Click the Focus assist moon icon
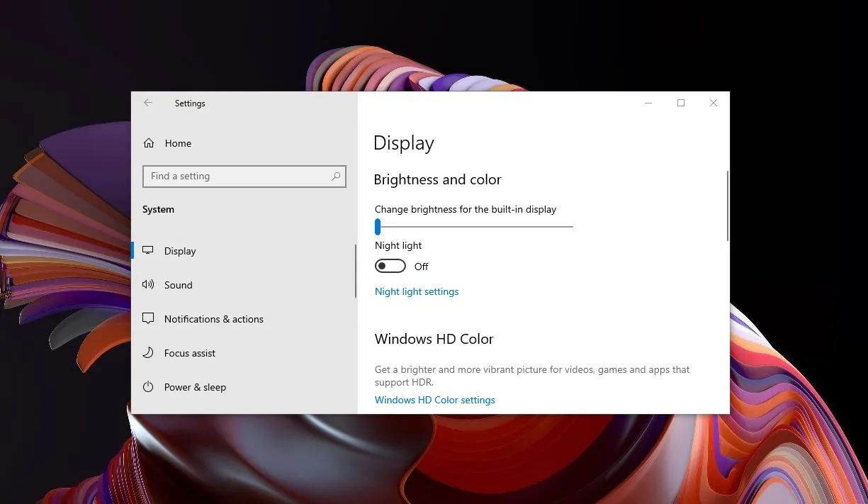 pyautogui.click(x=148, y=353)
